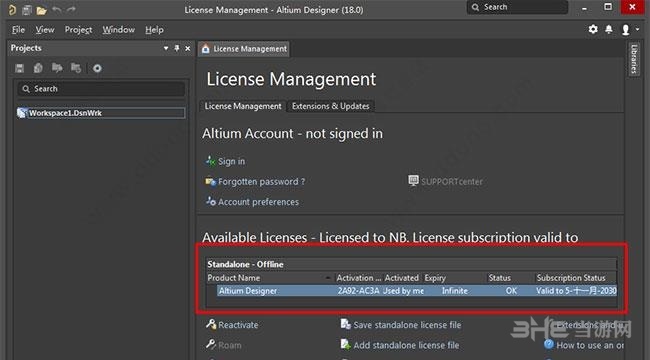Screen dimensions: 650x360
Task: Switch to Extensions & Updates tab
Action: coord(330,106)
